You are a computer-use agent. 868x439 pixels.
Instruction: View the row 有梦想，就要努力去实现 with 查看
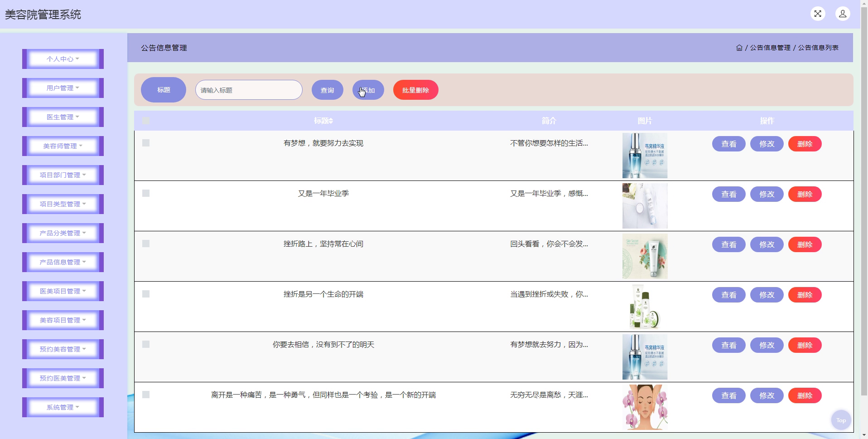[729, 144]
